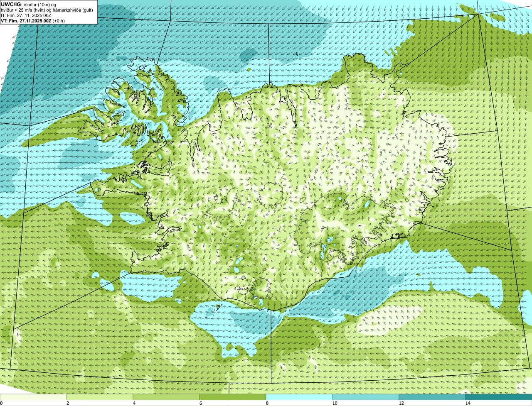Click the "8" label on the scale
532x406 pixels.
267,403
